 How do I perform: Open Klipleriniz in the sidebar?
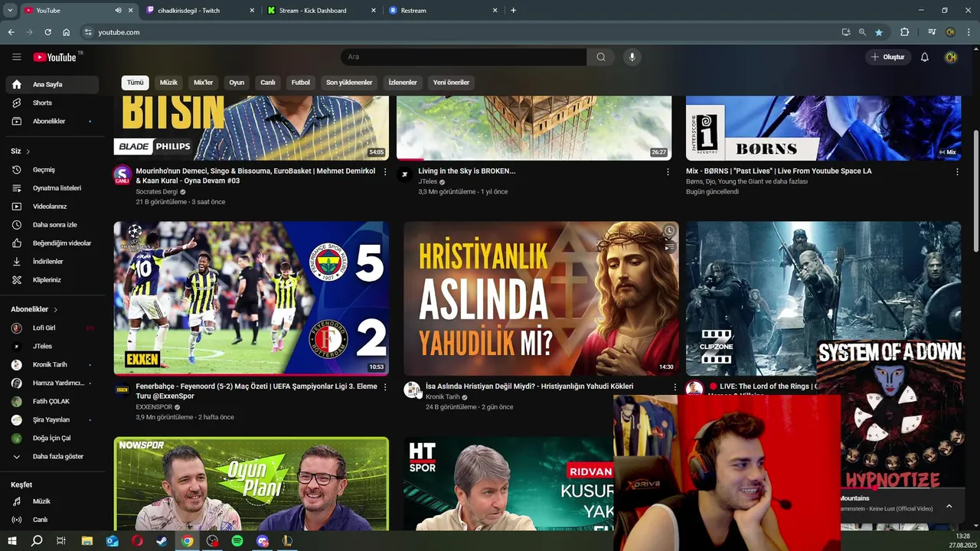tap(52, 280)
